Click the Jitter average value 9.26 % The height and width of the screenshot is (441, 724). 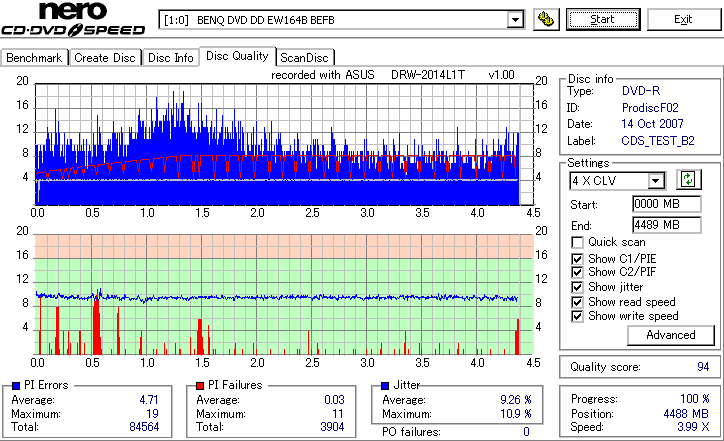(516, 400)
